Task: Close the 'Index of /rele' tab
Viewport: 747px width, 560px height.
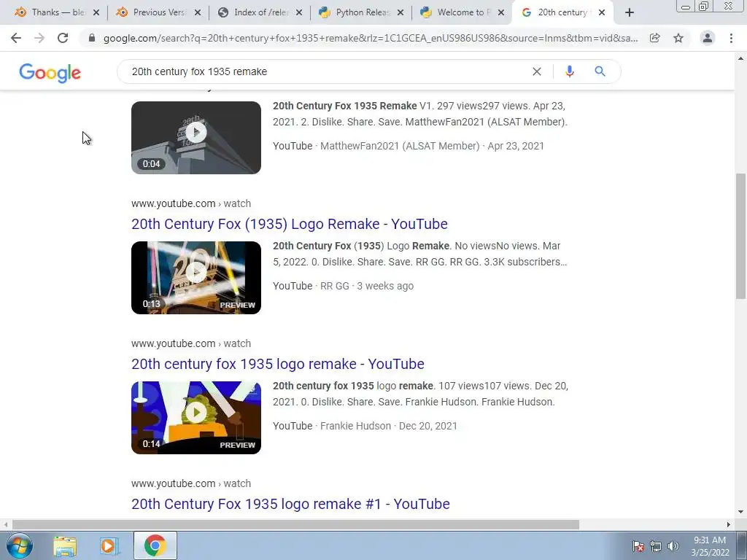Action: tap(299, 12)
